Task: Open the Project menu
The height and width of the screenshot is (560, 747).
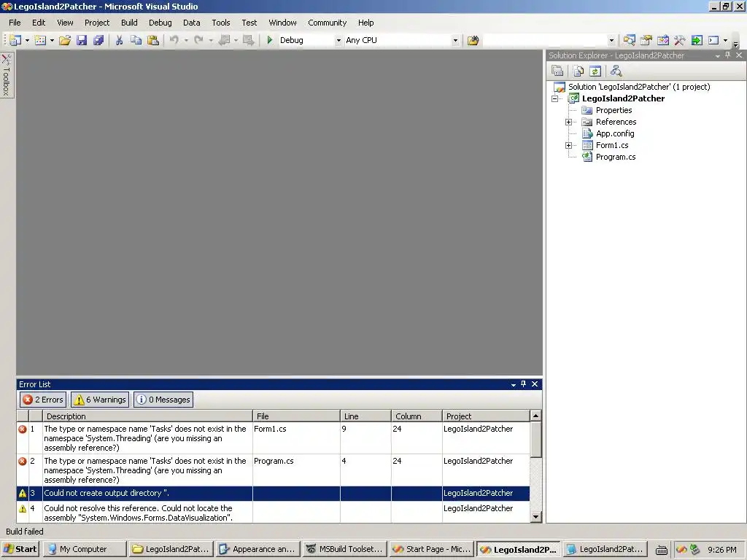Action: pos(97,23)
